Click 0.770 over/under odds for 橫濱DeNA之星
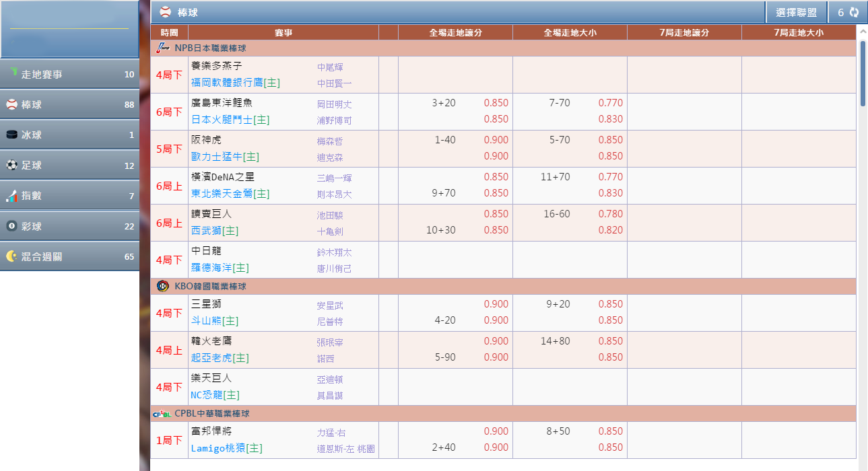 click(x=611, y=177)
